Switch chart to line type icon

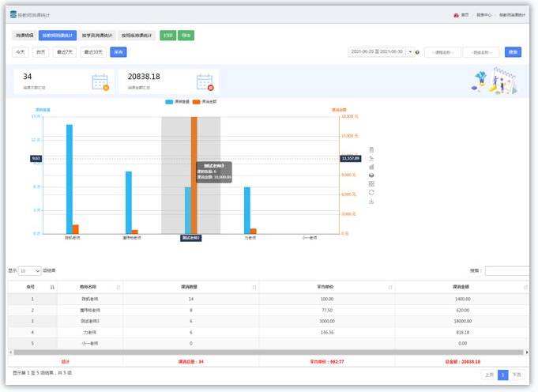tap(371, 158)
